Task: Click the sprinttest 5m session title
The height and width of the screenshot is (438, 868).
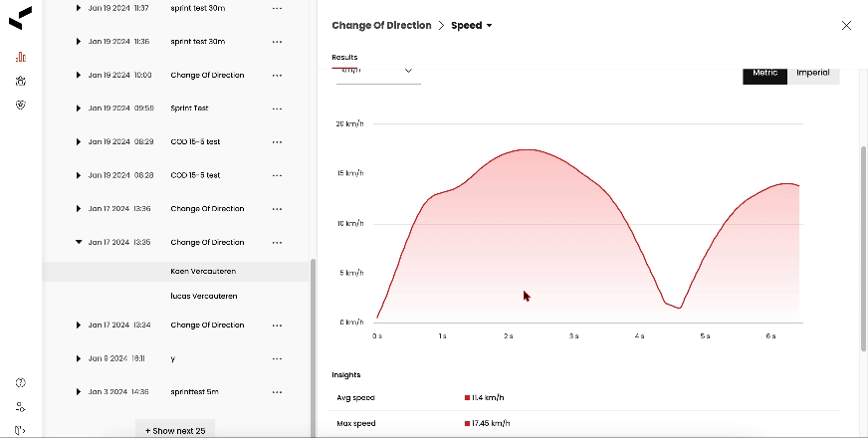Action: click(194, 391)
